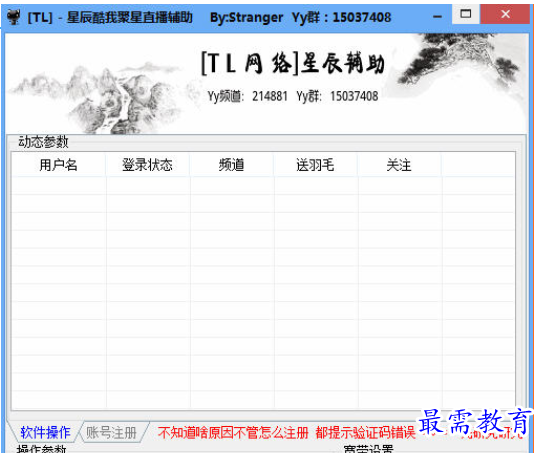The image size is (540, 453).
Task: Click the 动态参数 group label
Action: (43, 142)
